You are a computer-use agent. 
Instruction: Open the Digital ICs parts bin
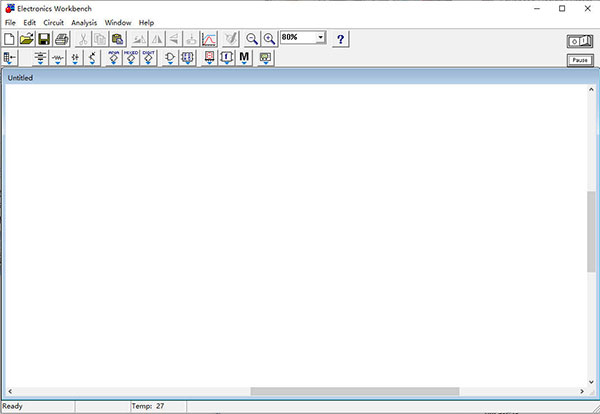coord(148,58)
